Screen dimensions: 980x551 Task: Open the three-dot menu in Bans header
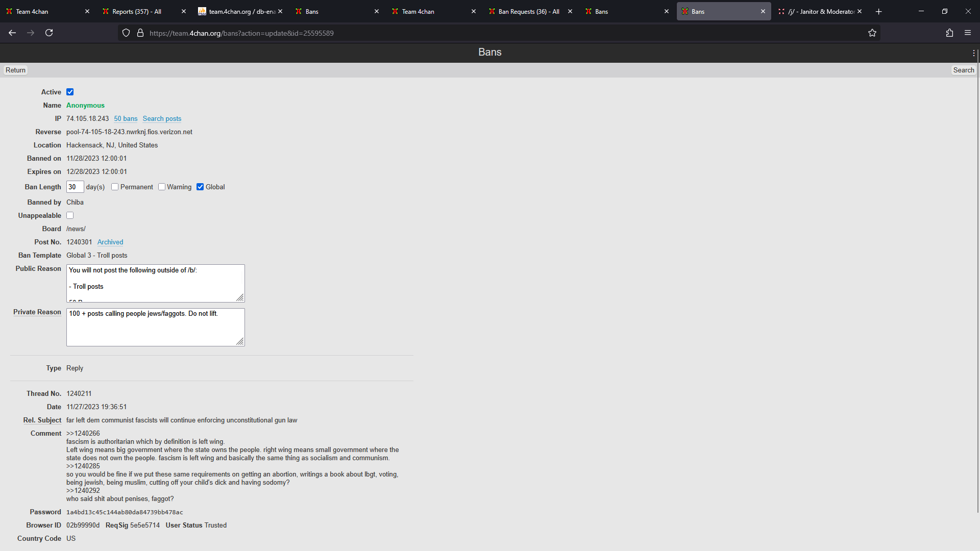[974, 53]
